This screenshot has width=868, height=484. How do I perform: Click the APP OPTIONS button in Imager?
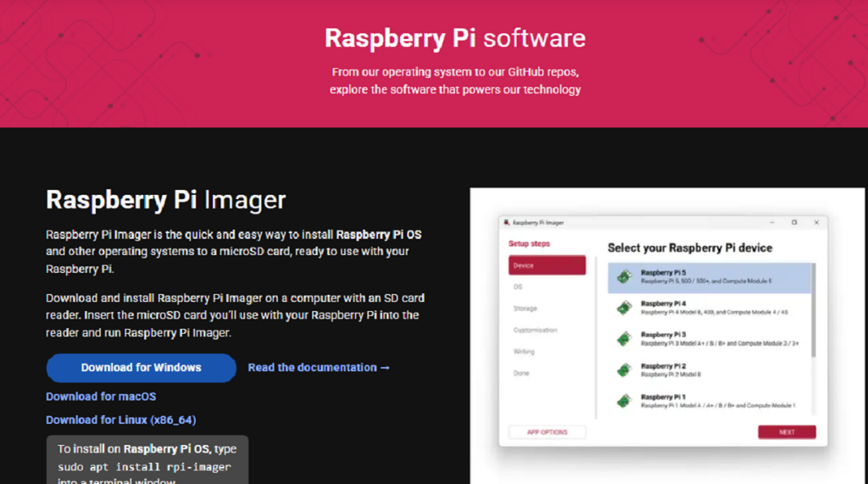point(547,432)
